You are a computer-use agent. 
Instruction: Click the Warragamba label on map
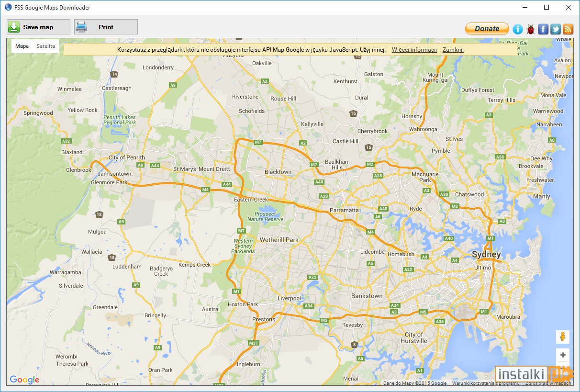(66, 272)
